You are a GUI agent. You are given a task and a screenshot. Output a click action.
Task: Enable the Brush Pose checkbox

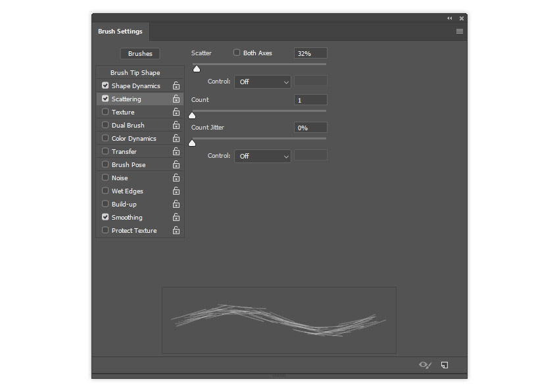pos(105,164)
